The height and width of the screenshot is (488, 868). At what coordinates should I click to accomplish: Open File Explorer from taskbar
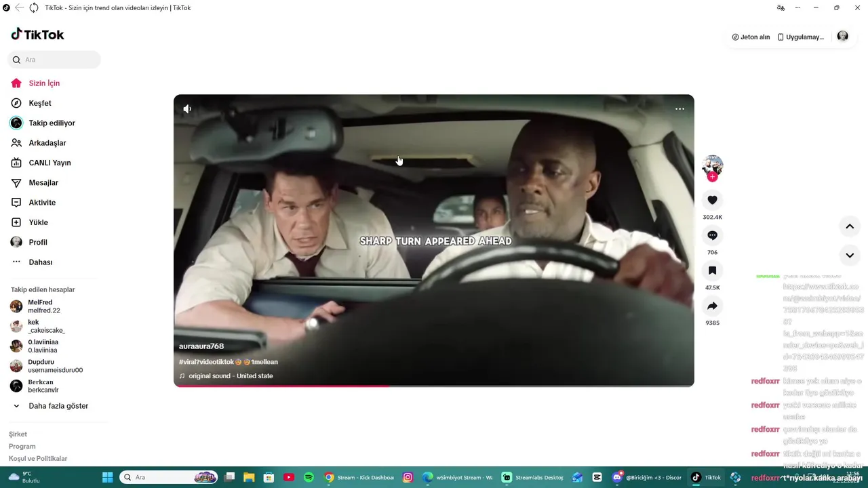[249, 477]
